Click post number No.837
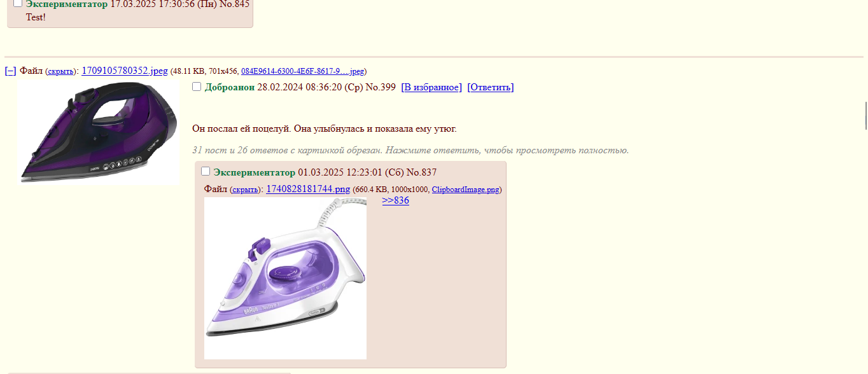Image resolution: width=868 pixels, height=374 pixels. (421, 172)
